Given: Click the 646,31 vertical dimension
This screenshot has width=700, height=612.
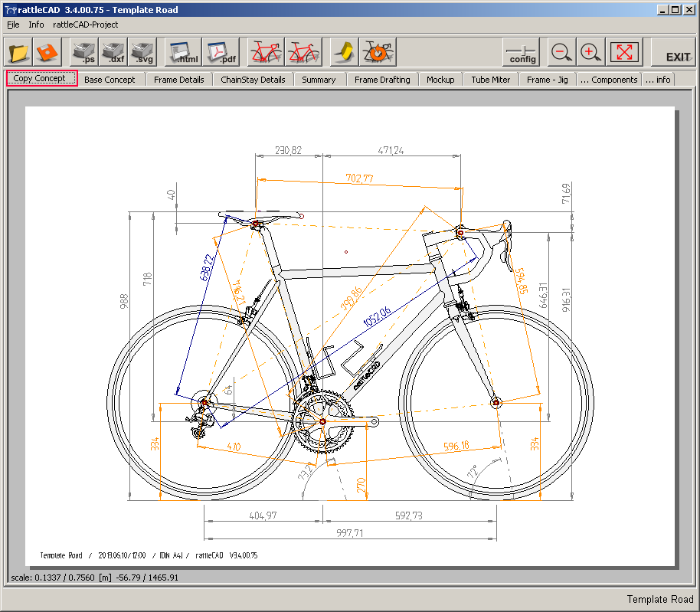Looking at the screenshot, I should 543,295.
